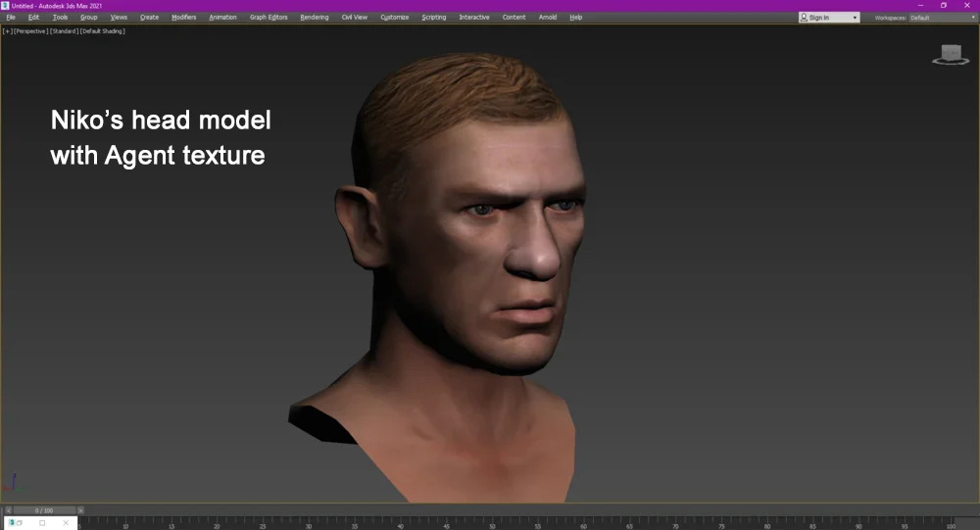Image resolution: width=980 pixels, height=530 pixels.
Task: Click the user icon beside Sign In
Action: [805, 17]
